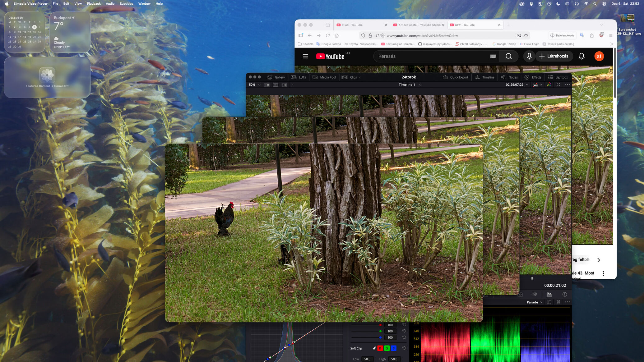The height and width of the screenshot is (362, 644).
Task: Open the Playback menu
Action: coord(94,4)
